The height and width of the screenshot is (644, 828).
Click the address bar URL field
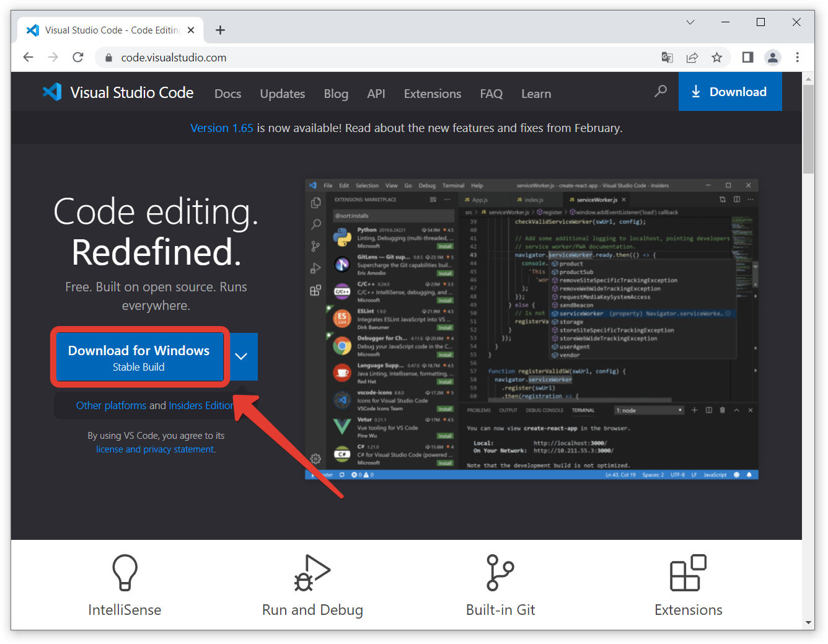click(372, 58)
